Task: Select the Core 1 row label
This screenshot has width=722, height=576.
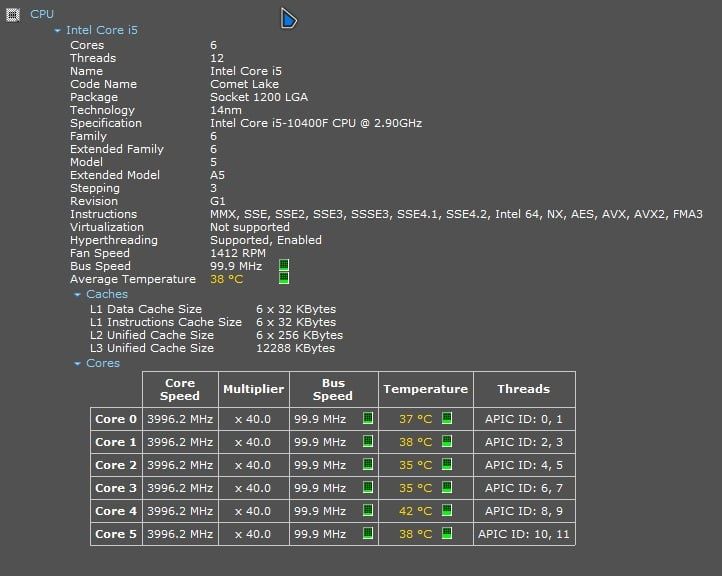Action: coord(116,442)
